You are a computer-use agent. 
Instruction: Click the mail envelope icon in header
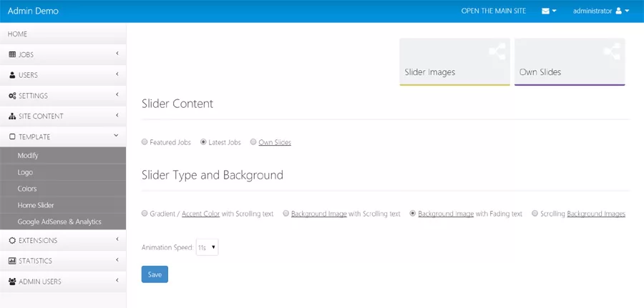point(545,11)
